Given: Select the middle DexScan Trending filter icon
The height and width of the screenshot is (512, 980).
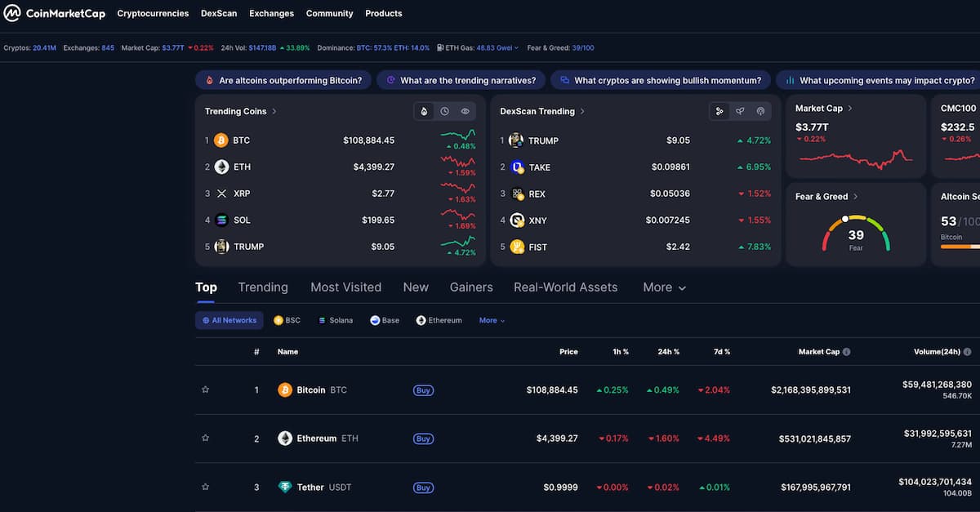Looking at the screenshot, I should [x=740, y=111].
